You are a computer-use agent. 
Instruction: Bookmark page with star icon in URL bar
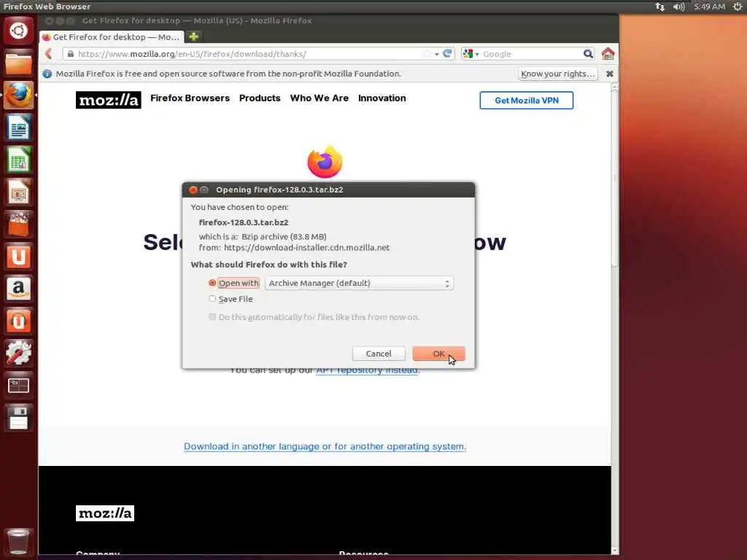427,54
